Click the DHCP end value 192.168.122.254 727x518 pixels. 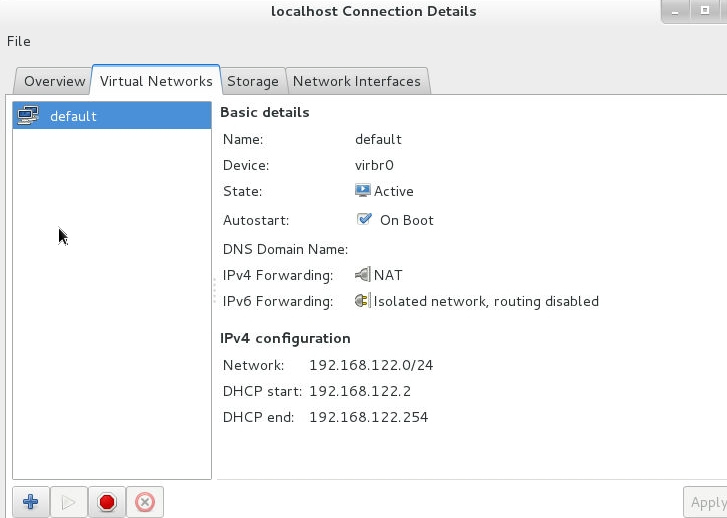coord(369,417)
